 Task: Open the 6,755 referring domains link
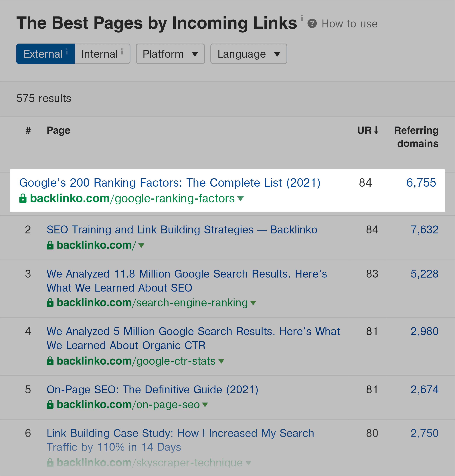[421, 183]
